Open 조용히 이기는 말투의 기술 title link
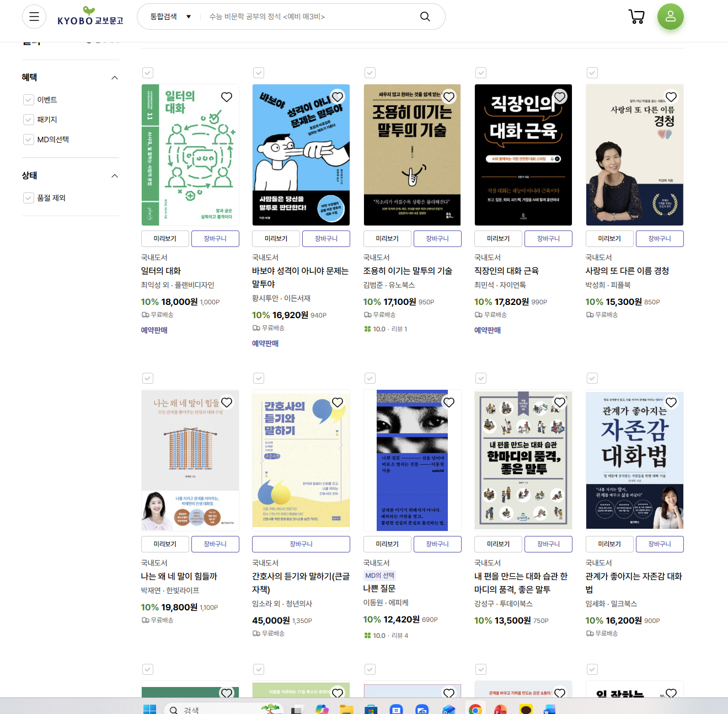The width and height of the screenshot is (728, 714). [408, 271]
